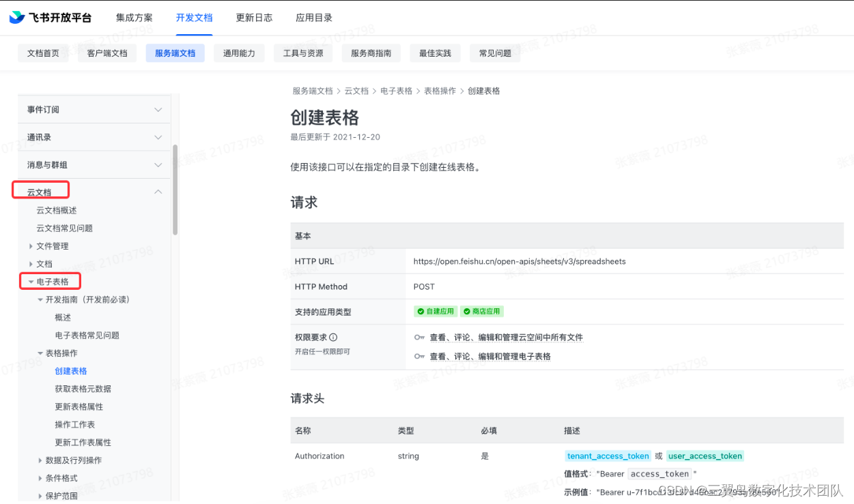The width and height of the screenshot is (854, 504).
Task: Open the 集成方案 top menu
Action: tap(134, 18)
